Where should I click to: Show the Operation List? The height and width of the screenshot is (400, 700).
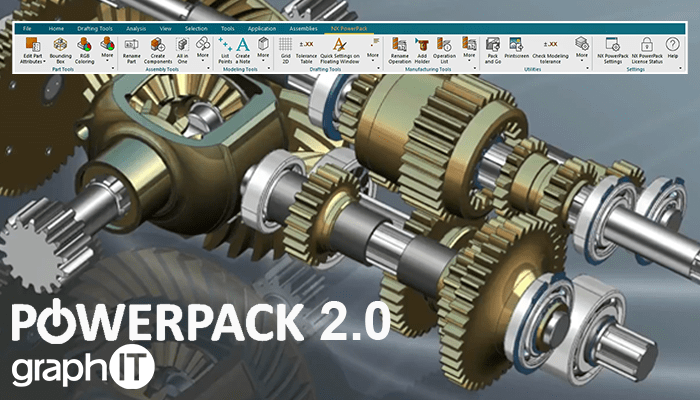tap(444, 50)
